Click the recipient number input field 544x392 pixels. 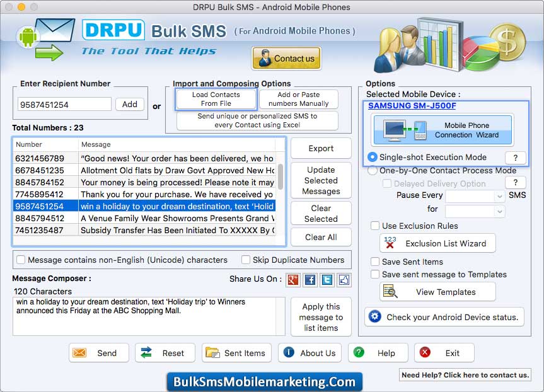[x=64, y=105]
